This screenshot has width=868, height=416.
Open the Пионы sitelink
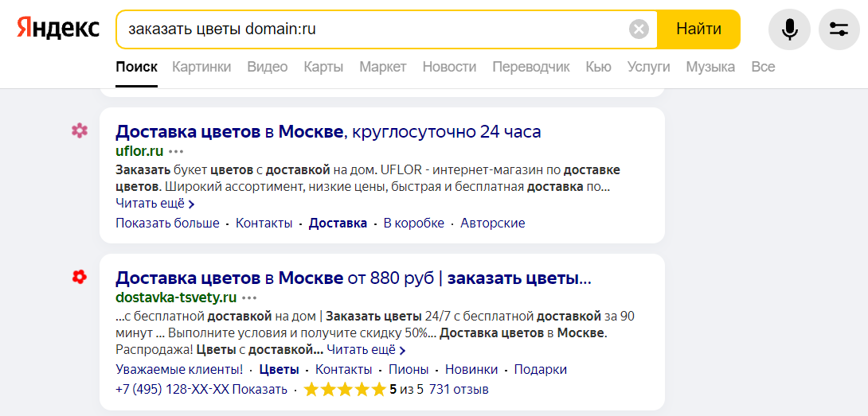pos(409,370)
